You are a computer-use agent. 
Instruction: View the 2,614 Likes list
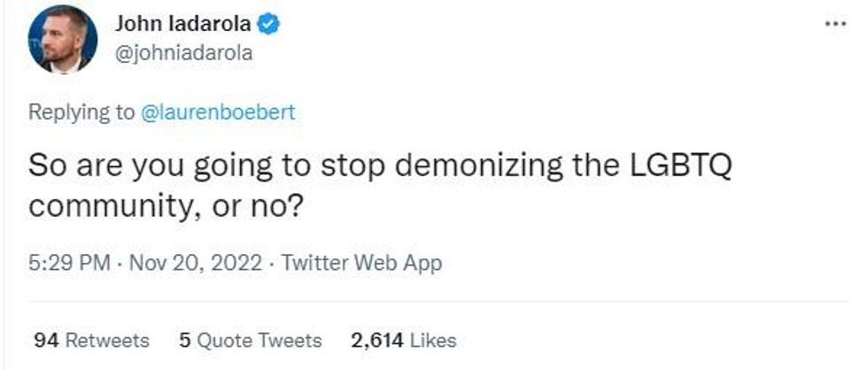404,340
